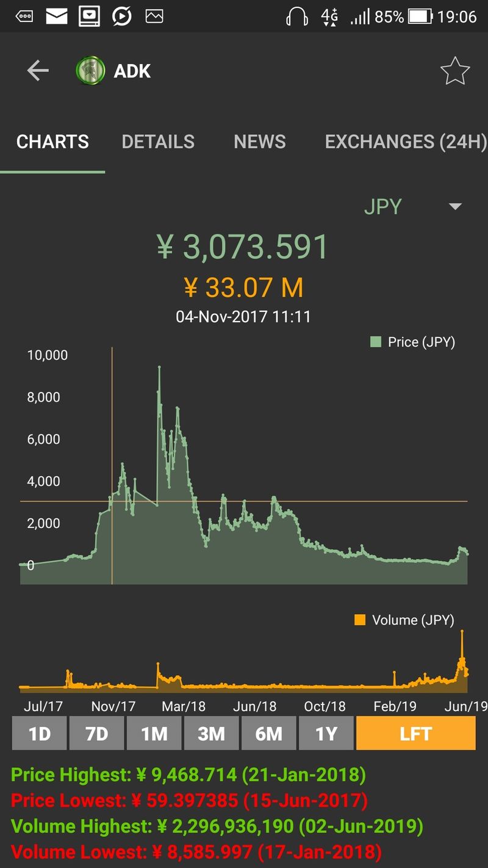The height and width of the screenshot is (868, 488).
Task: Go to EXCHANGES (24H) tab
Action: coord(405,142)
